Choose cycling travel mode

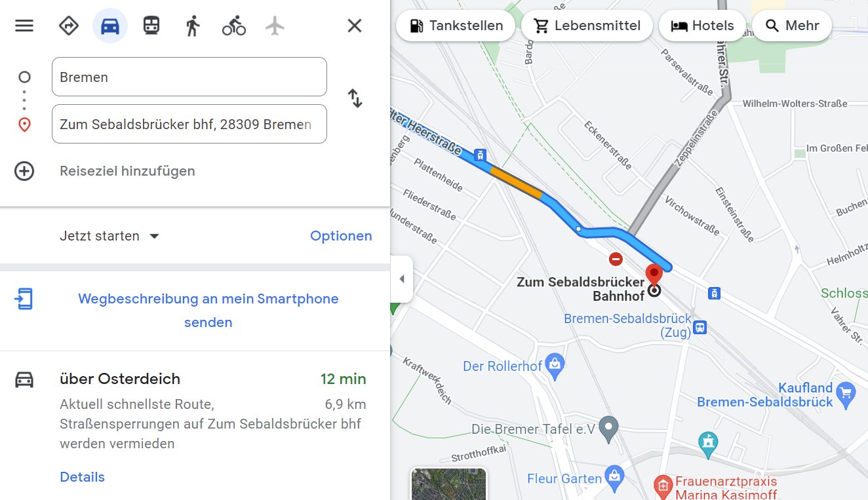coord(234,26)
